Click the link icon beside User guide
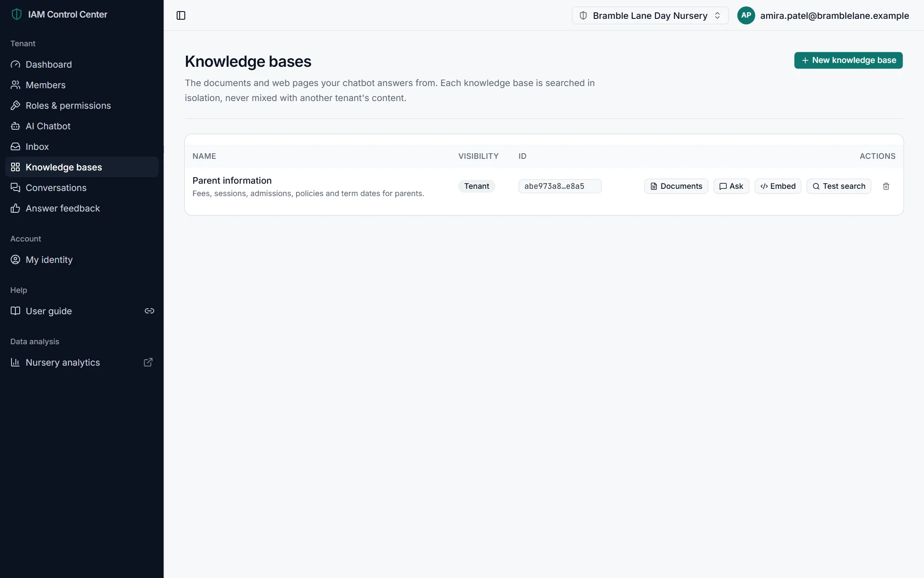Image resolution: width=924 pixels, height=578 pixels. click(149, 311)
